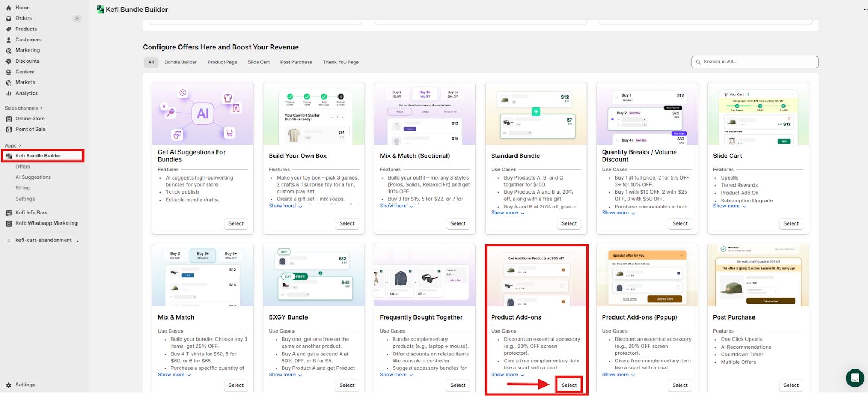This screenshot has height=396, width=868.
Task: Select the Product Add-ons offer
Action: [569, 385]
